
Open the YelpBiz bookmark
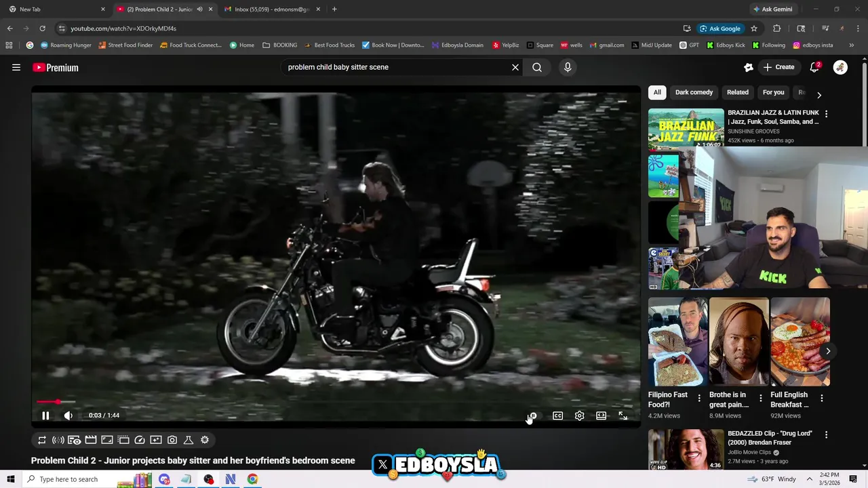[506, 45]
